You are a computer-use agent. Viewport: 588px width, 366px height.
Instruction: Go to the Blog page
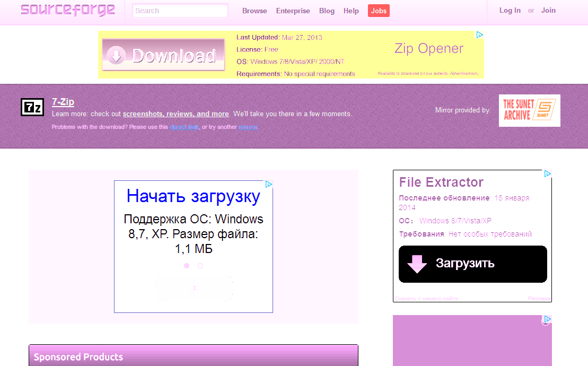coord(327,11)
